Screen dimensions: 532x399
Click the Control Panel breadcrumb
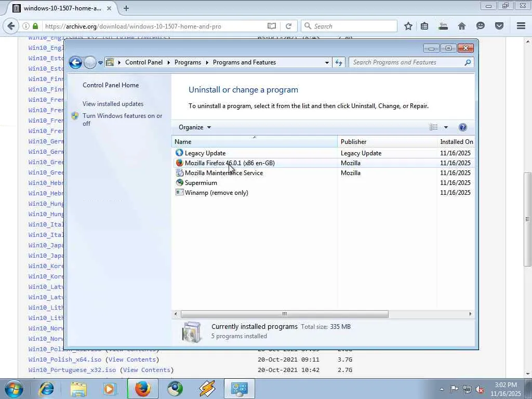click(x=144, y=62)
